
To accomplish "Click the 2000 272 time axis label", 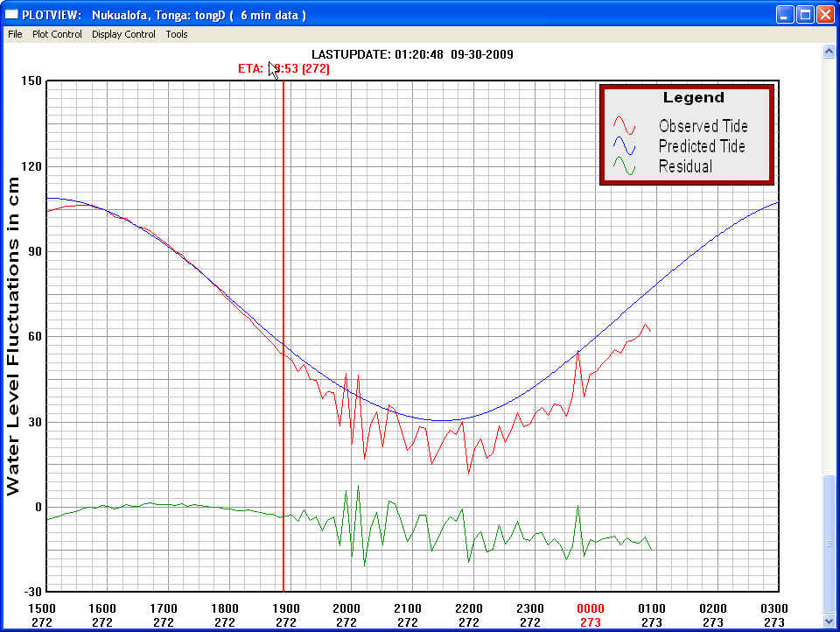I will click(346, 615).
